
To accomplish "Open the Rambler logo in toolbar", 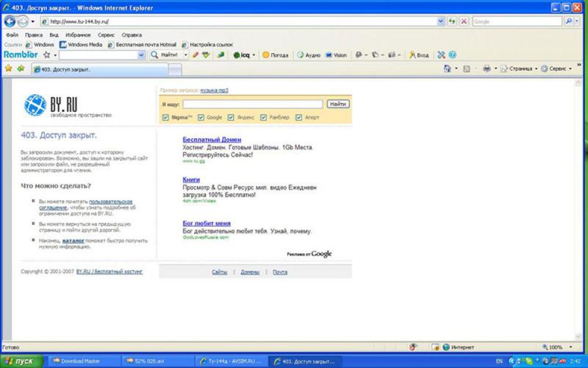I will pyautogui.click(x=21, y=54).
